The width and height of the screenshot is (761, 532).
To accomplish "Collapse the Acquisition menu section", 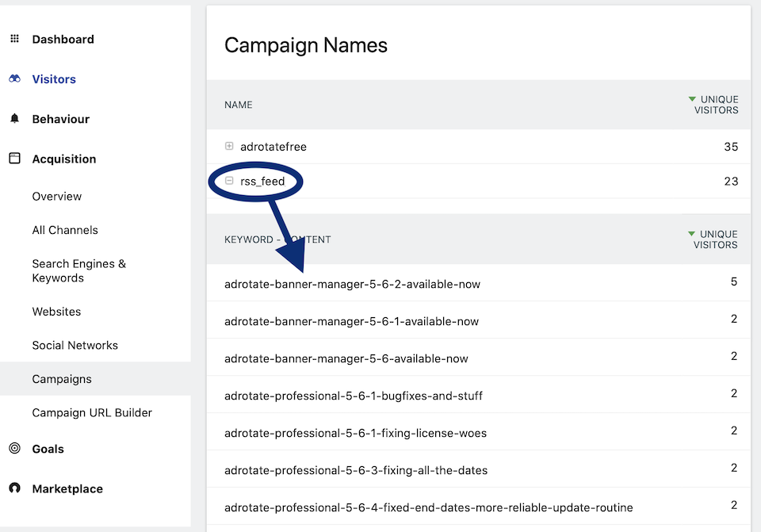I will 64,159.
